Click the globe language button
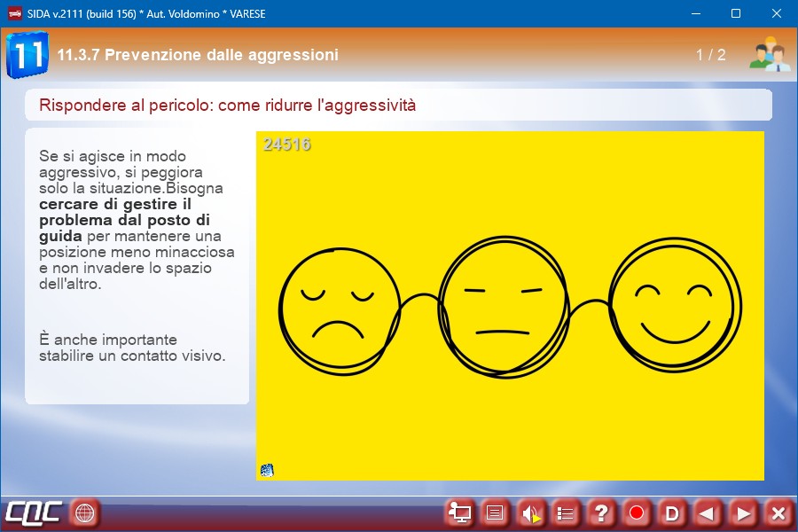798x532 pixels. pyautogui.click(x=85, y=512)
